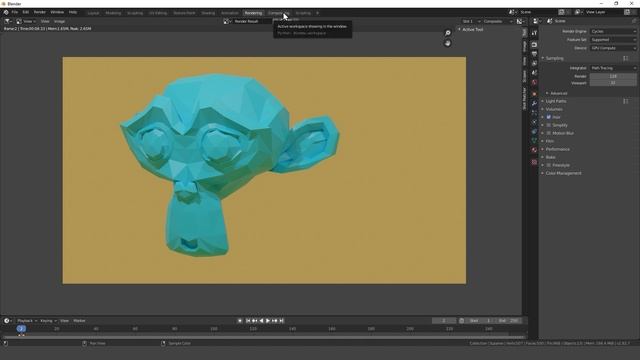Jump to the first frame
The height and width of the screenshot is (360, 640).
pos(248,321)
